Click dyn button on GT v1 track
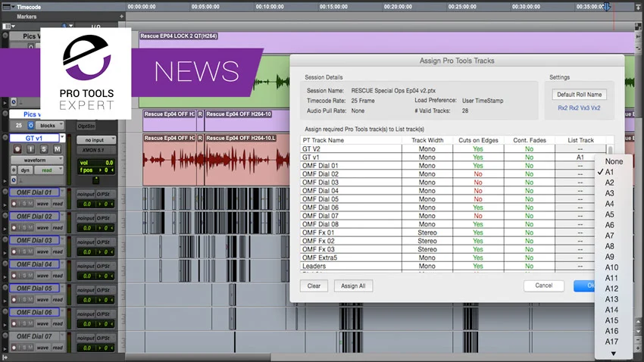 click(25, 170)
